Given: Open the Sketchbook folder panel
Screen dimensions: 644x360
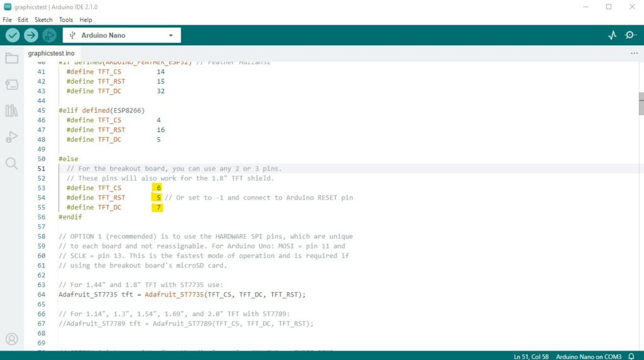Looking at the screenshot, I should pos(11,59).
